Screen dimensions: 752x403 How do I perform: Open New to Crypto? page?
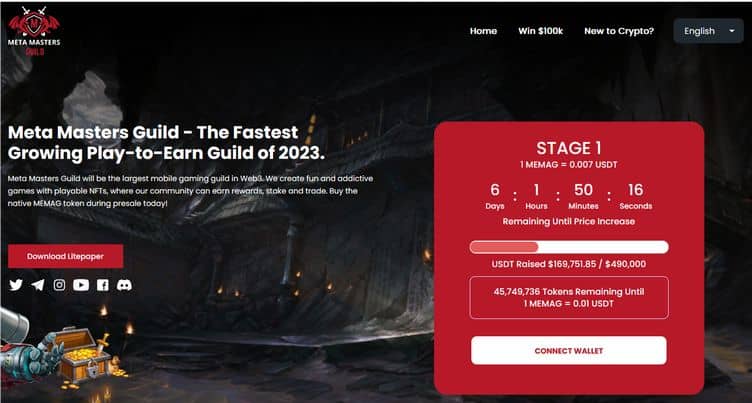[619, 31]
